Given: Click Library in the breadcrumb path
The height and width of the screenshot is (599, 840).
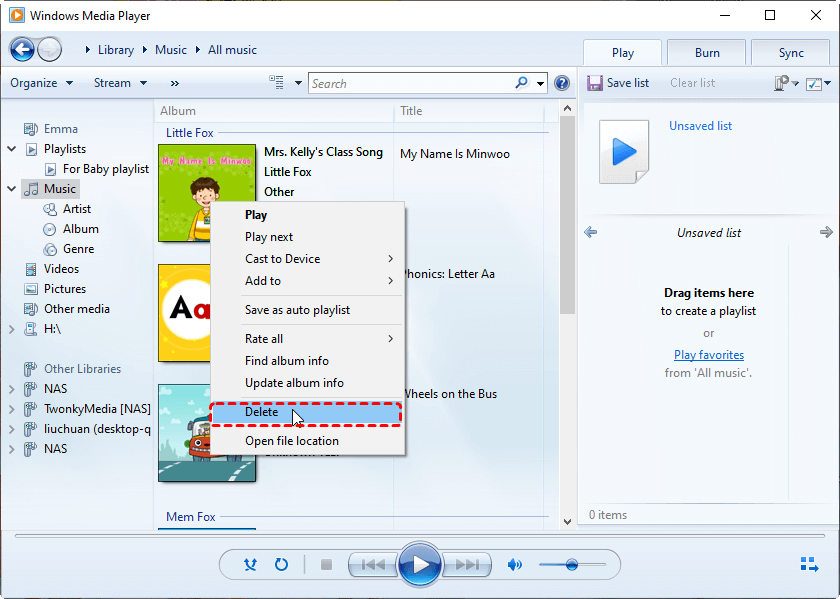Looking at the screenshot, I should [116, 50].
